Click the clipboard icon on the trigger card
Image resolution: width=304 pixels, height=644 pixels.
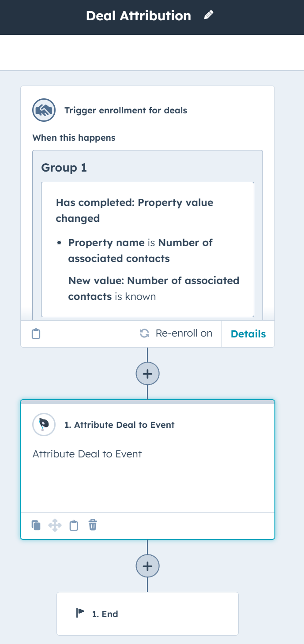(x=35, y=333)
